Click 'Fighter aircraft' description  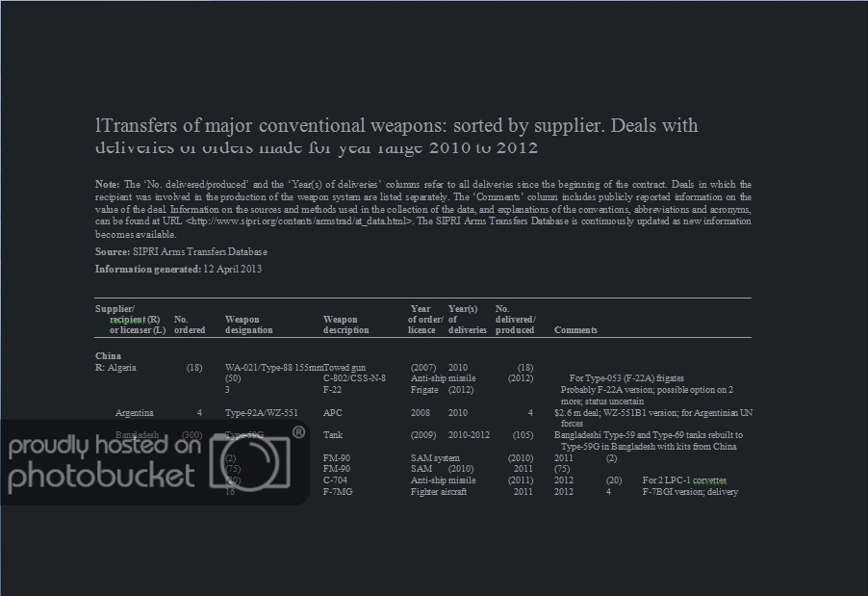[x=439, y=491]
